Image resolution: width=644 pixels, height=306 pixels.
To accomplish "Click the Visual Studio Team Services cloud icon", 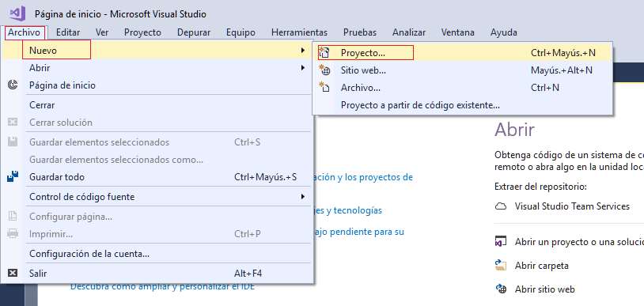I will coord(500,206).
